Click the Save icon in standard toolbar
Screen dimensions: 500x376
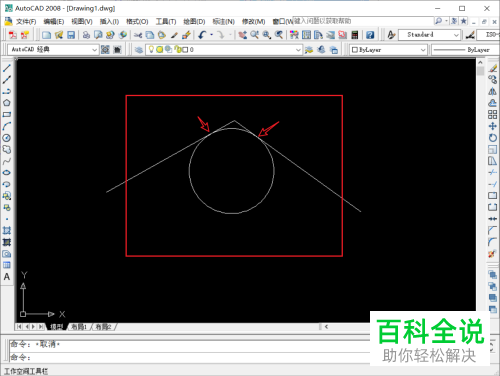coord(71,35)
